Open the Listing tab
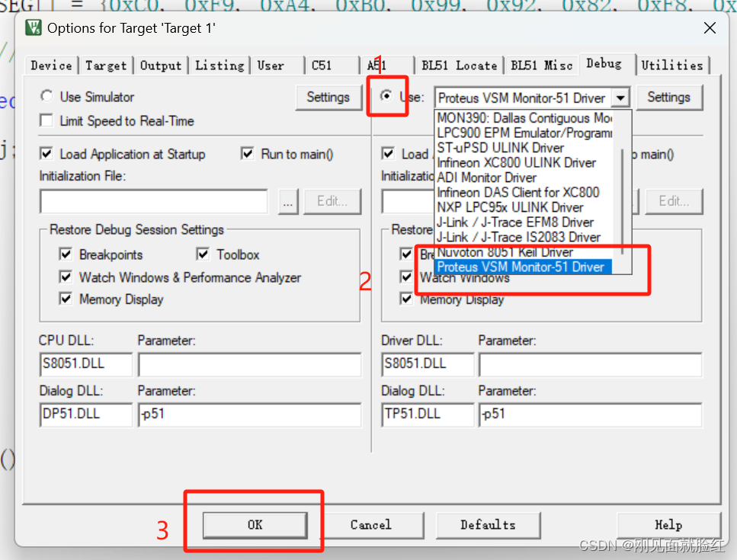This screenshot has height=560, width=737. click(220, 66)
